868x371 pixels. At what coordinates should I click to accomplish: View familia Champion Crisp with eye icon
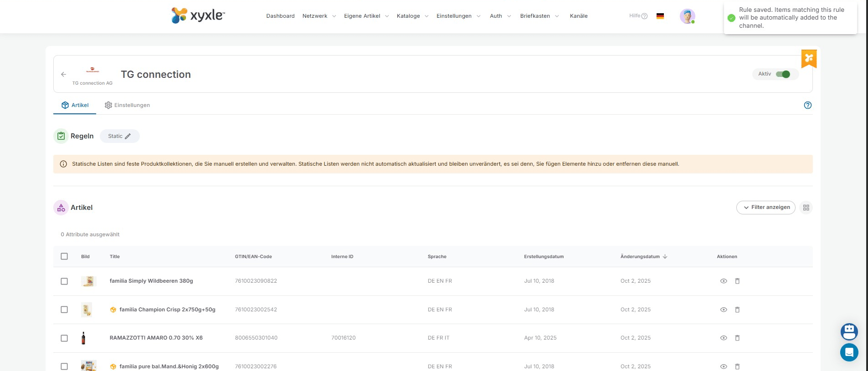[x=723, y=310]
